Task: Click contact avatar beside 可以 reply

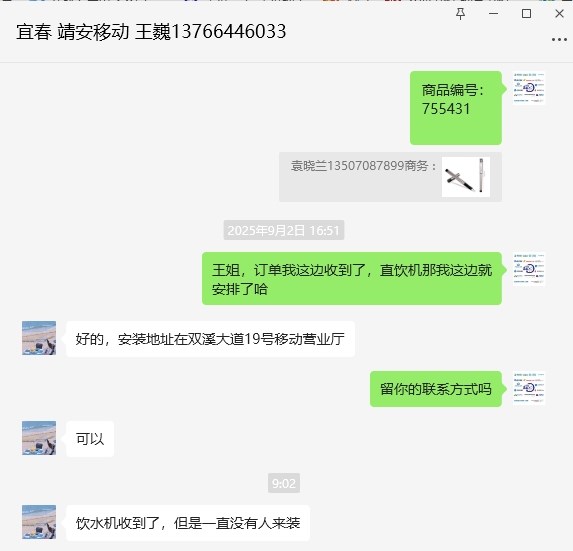Action: pos(39,438)
